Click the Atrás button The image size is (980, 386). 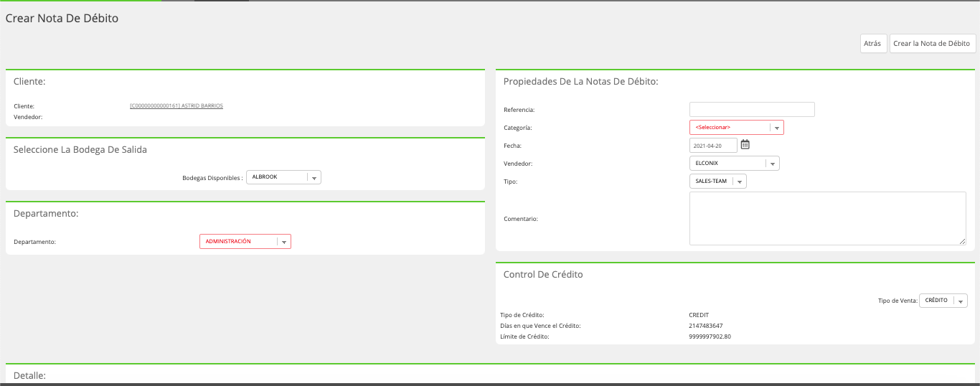(x=872, y=44)
